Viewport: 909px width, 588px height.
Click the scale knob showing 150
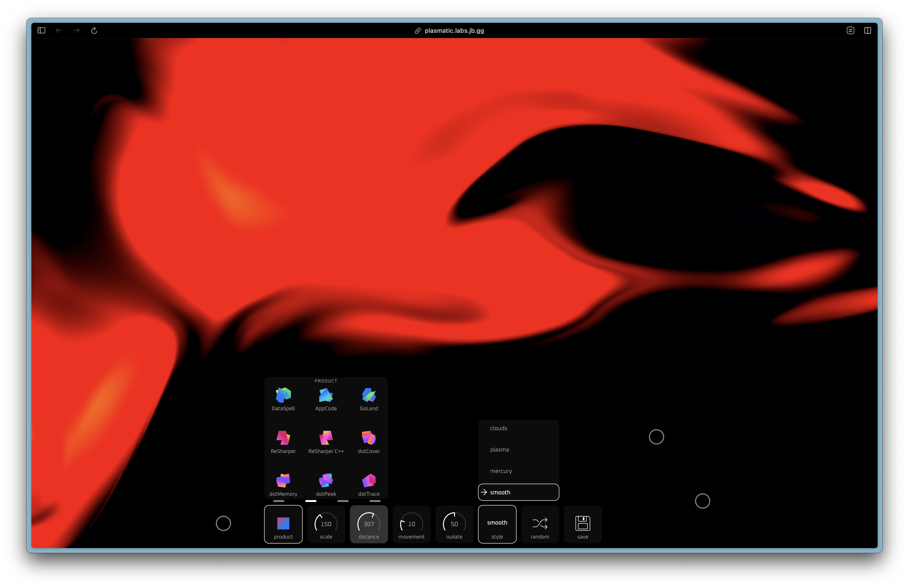click(326, 524)
